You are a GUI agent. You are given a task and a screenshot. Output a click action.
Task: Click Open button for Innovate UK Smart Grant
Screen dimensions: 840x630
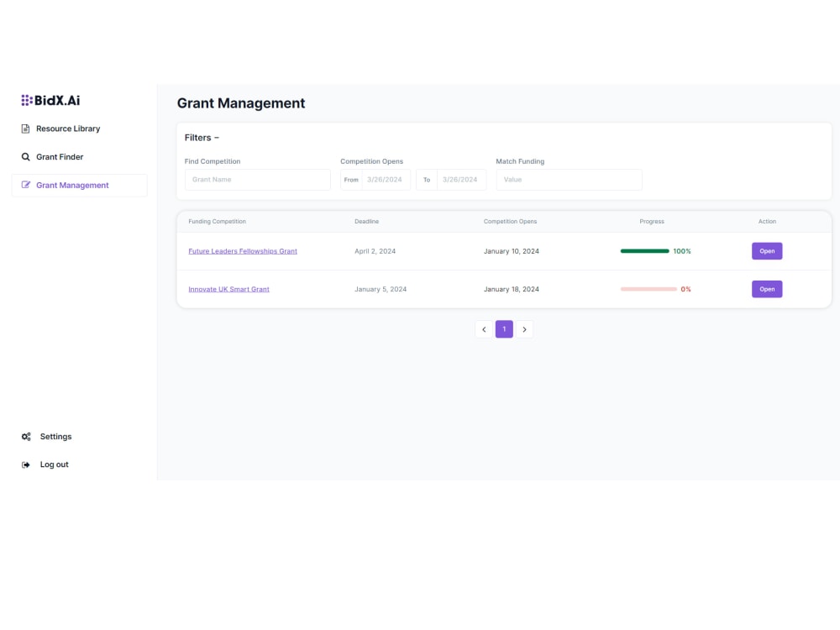[x=767, y=289]
